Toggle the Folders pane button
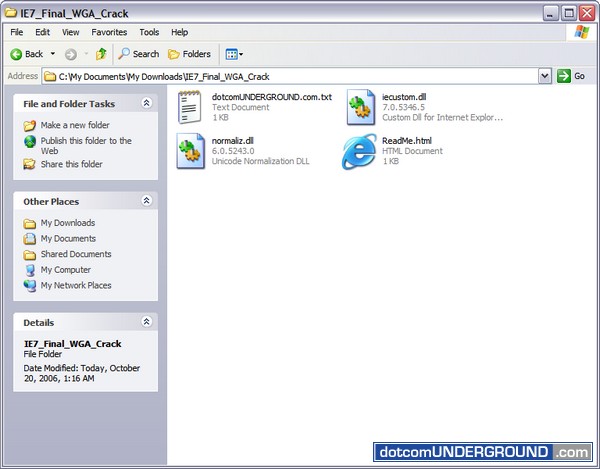Screen dimensions: 600x469 click(x=189, y=54)
